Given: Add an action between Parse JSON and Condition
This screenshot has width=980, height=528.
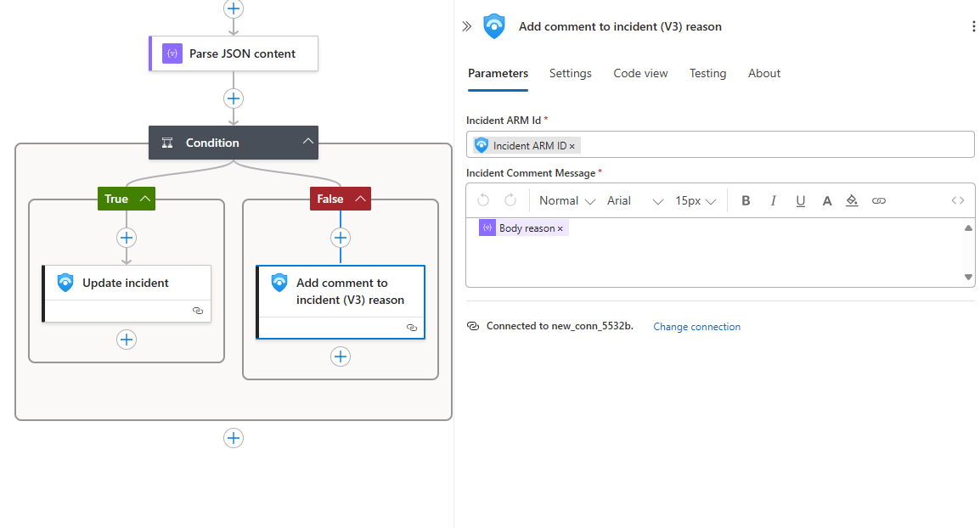Looking at the screenshot, I should [234, 98].
